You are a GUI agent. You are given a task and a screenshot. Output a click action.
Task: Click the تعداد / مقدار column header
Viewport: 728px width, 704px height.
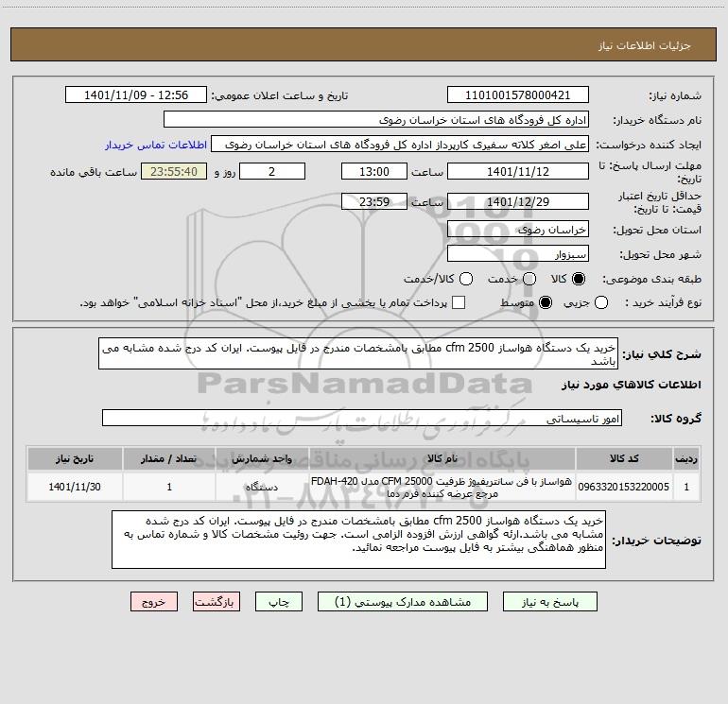pyautogui.click(x=169, y=459)
